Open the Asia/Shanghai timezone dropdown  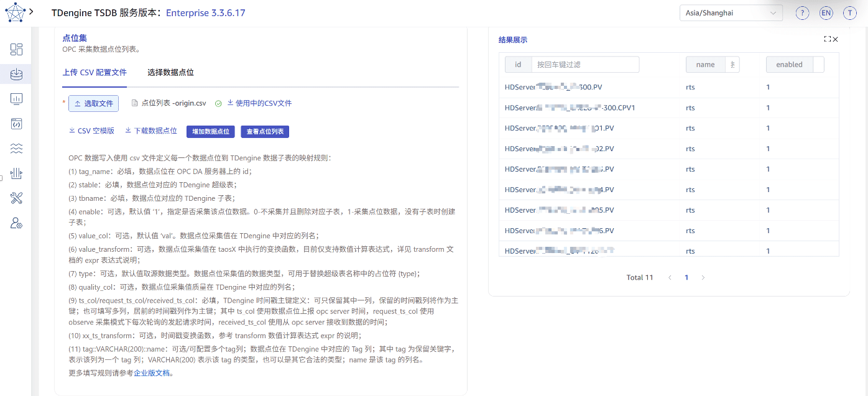[731, 13]
